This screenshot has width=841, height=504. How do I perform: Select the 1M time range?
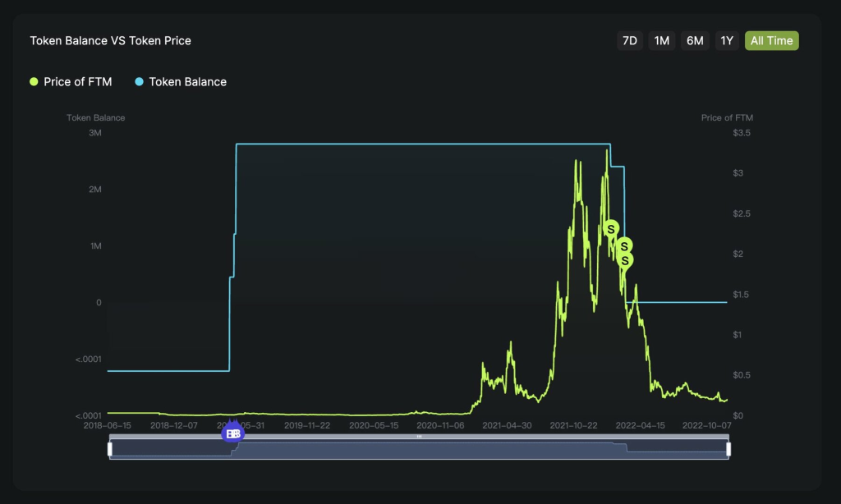click(662, 41)
